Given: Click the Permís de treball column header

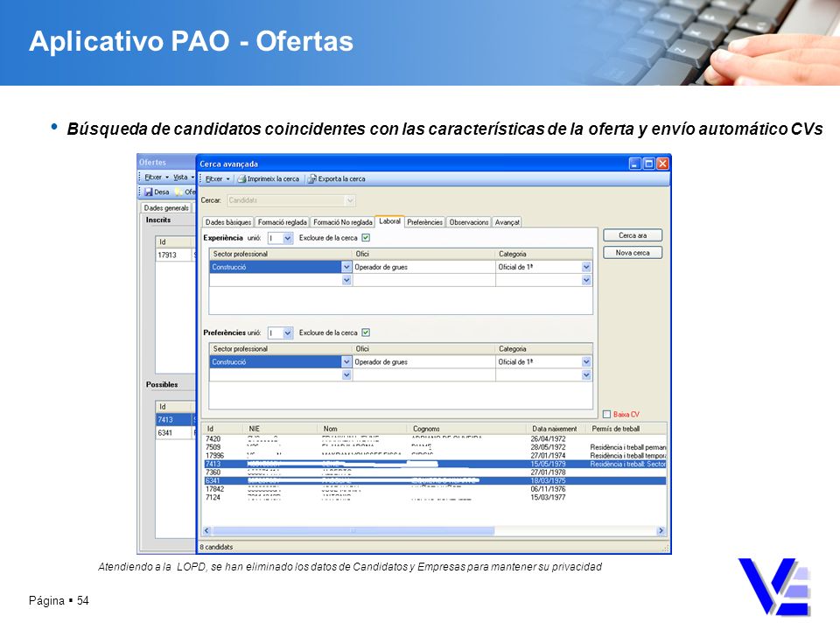Looking at the screenshot, I should (627, 429).
